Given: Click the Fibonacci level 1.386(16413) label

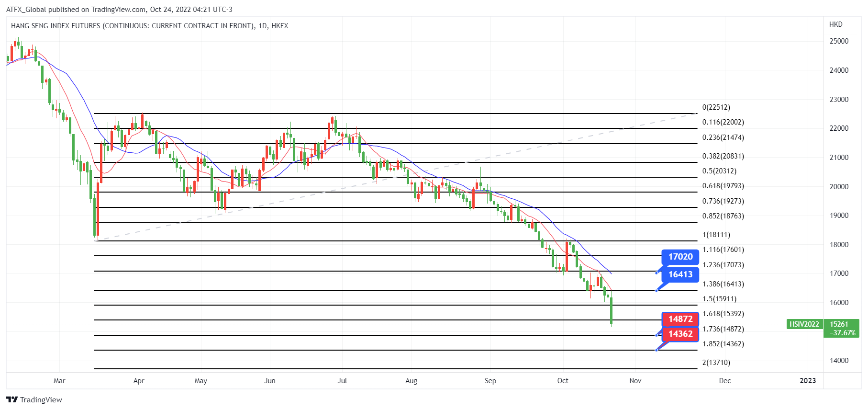Looking at the screenshot, I should pos(723,284).
